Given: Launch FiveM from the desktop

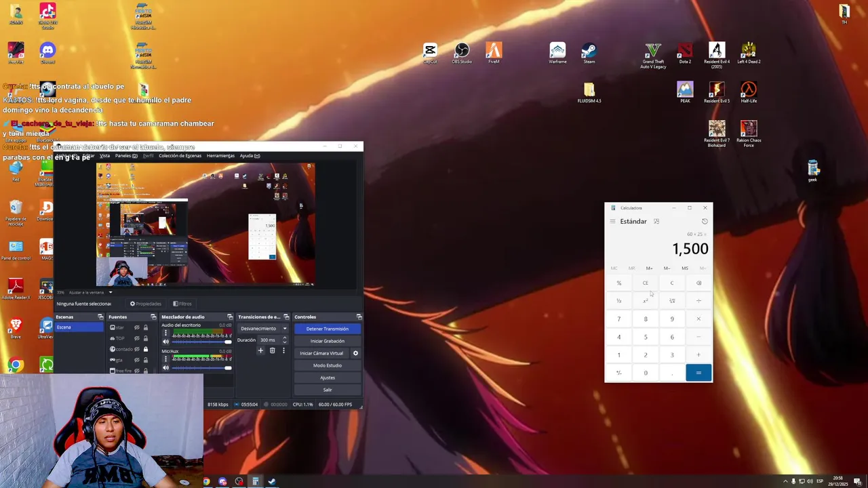Looking at the screenshot, I should 494,54.
